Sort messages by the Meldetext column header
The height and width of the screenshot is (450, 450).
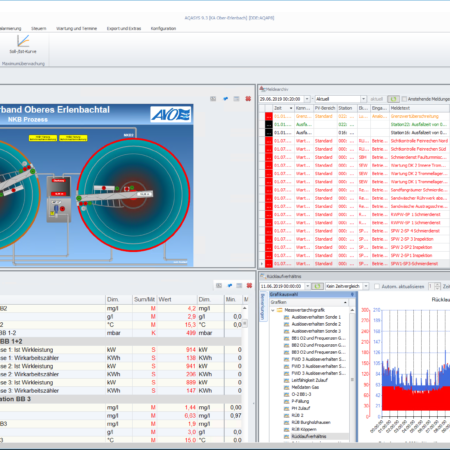point(419,108)
